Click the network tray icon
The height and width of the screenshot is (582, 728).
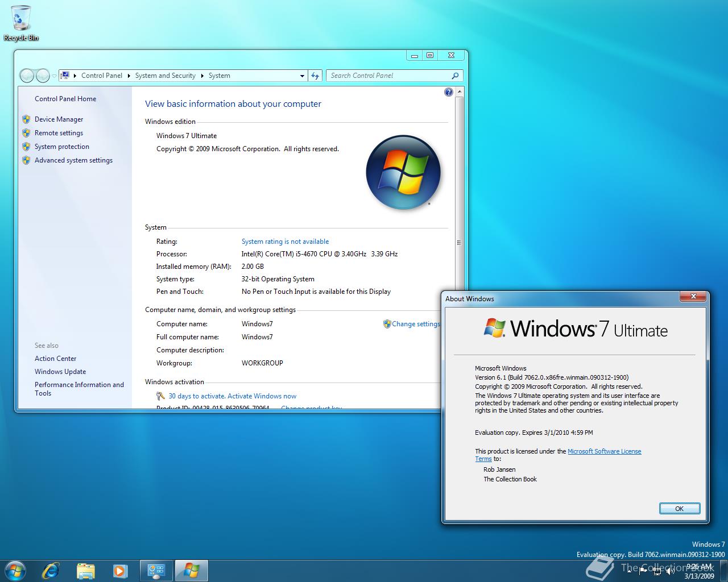pos(657,571)
